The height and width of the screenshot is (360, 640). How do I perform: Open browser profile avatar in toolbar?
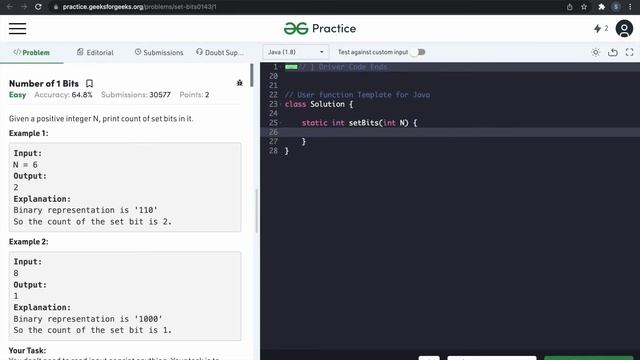tap(616, 7)
